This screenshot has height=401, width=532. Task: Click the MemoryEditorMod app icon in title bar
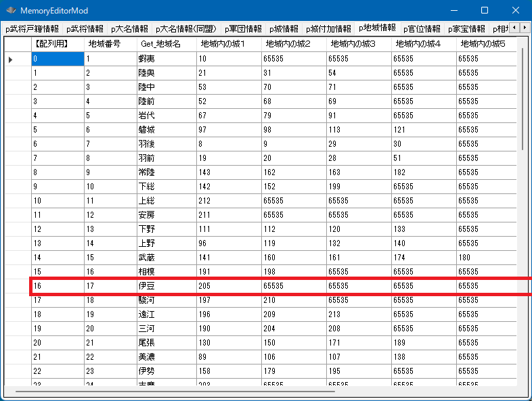click(11, 11)
